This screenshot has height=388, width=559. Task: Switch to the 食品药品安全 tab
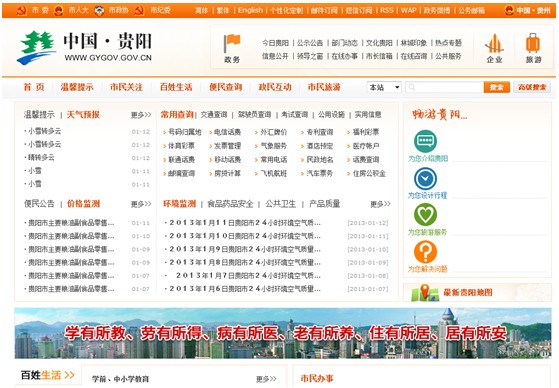[230, 204]
